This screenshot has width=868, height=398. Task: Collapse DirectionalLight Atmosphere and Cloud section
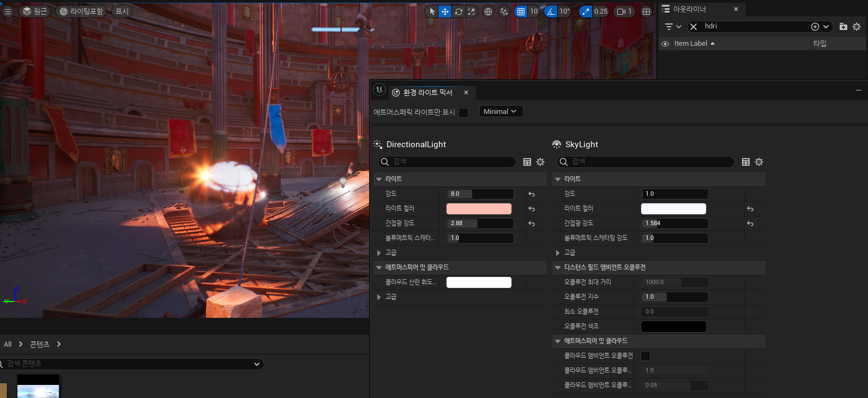coord(379,268)
